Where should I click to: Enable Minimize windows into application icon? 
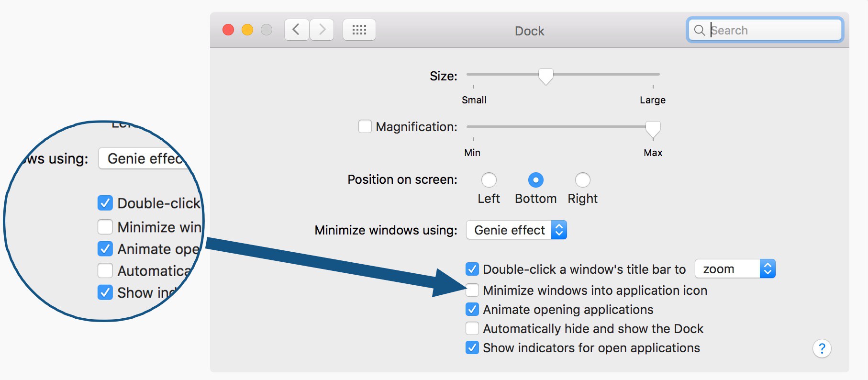(471, 290)
